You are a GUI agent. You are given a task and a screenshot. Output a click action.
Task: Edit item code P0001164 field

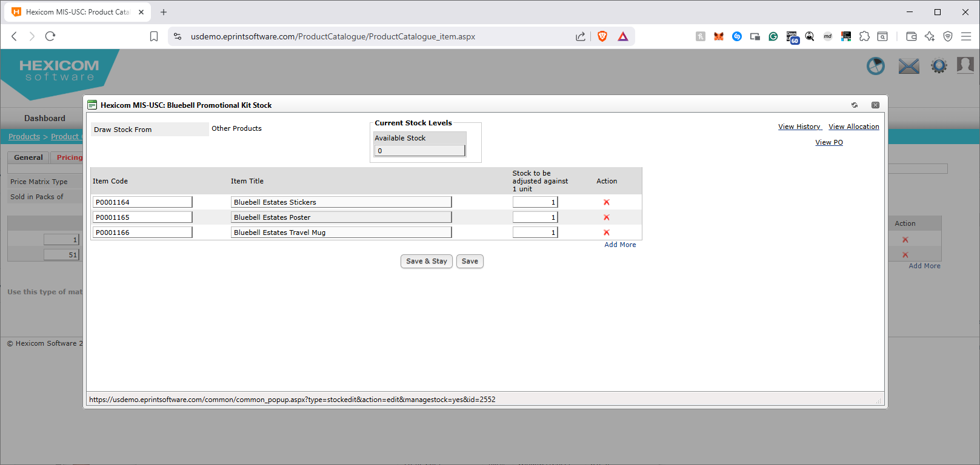(142, 202)
